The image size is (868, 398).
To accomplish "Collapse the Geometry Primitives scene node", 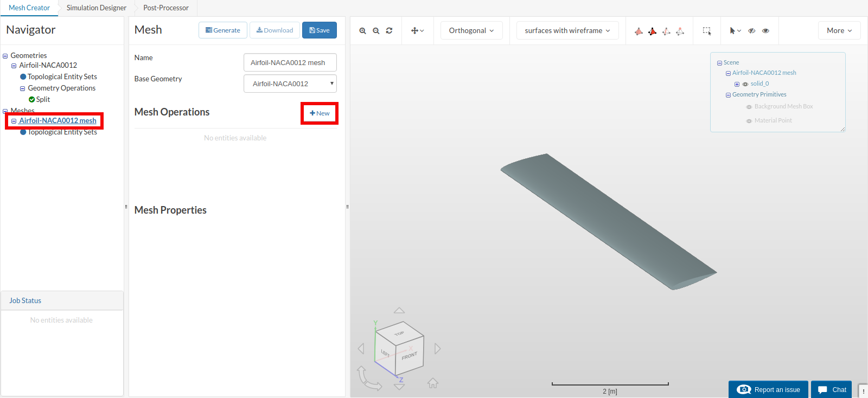I will coord(728,95).
